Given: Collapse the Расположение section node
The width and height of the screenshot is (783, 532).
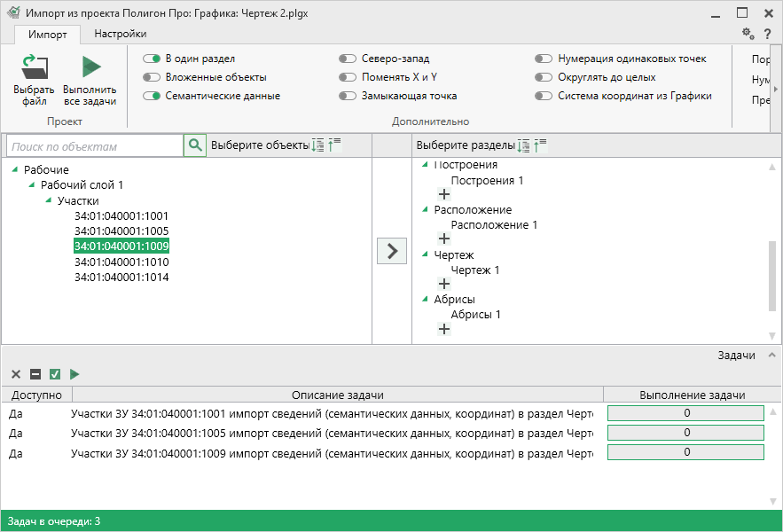Looking at the screenshot, I should (425, 210).
